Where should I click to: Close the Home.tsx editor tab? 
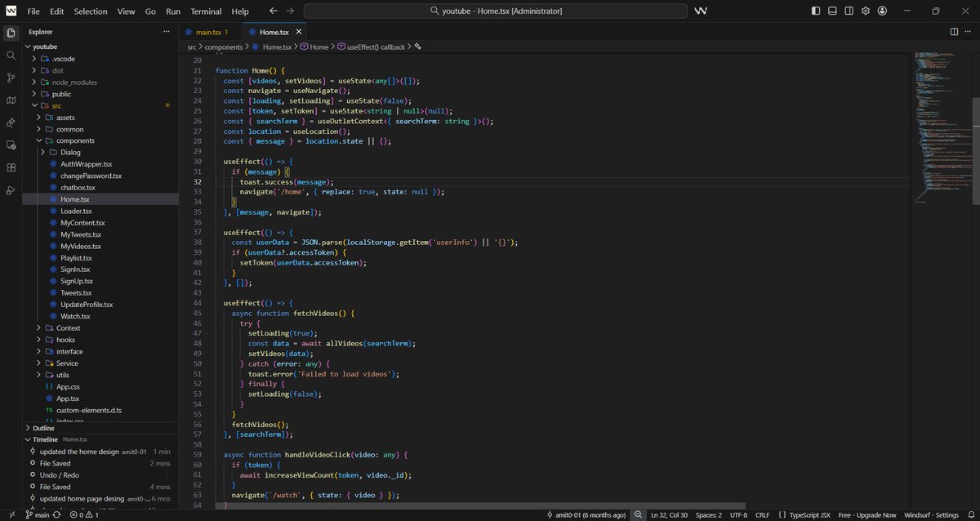click(x=299, y=32)
